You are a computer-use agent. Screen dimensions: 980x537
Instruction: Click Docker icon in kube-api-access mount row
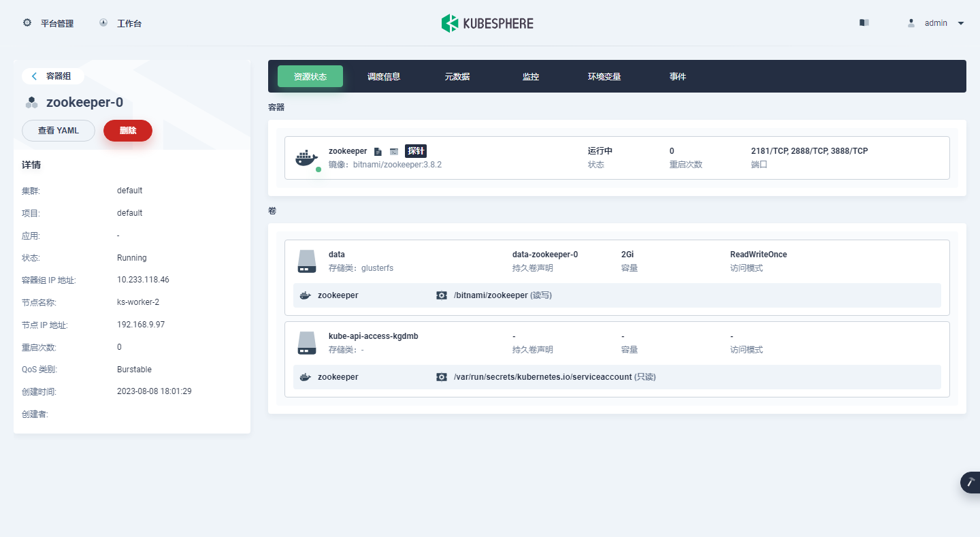306,377
